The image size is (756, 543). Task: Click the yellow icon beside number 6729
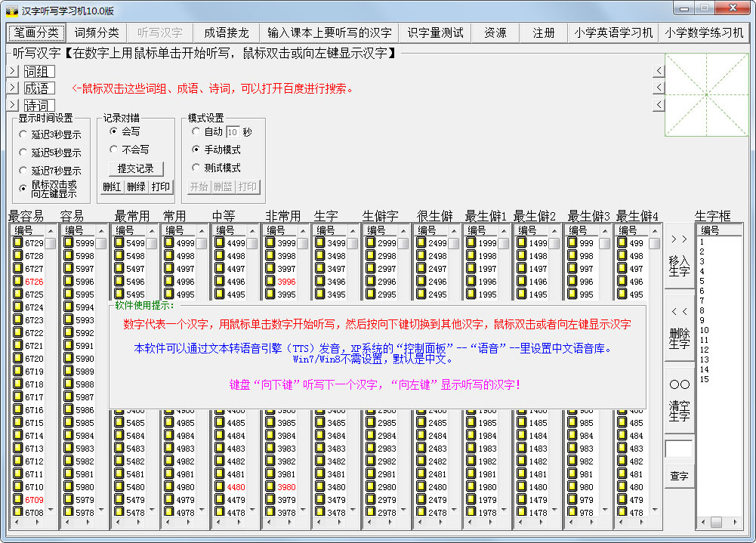coord(18,242)
